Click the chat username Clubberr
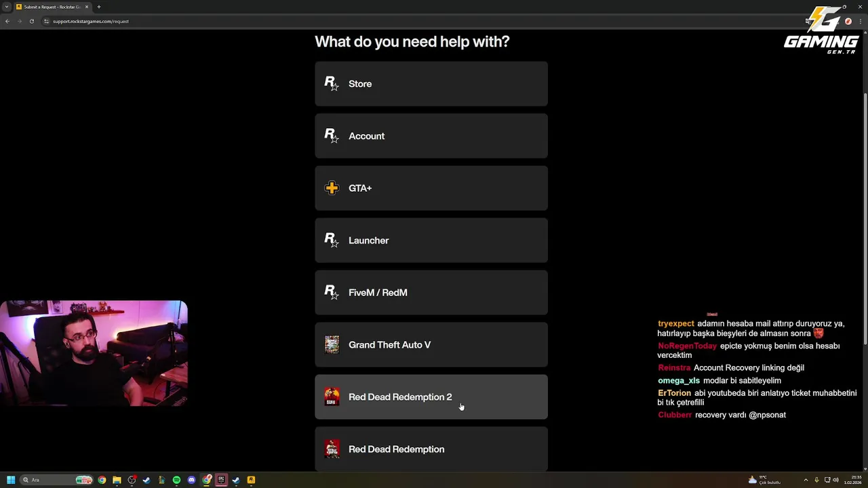The height and width of the screenshot is (488, 868). point(675,415)
